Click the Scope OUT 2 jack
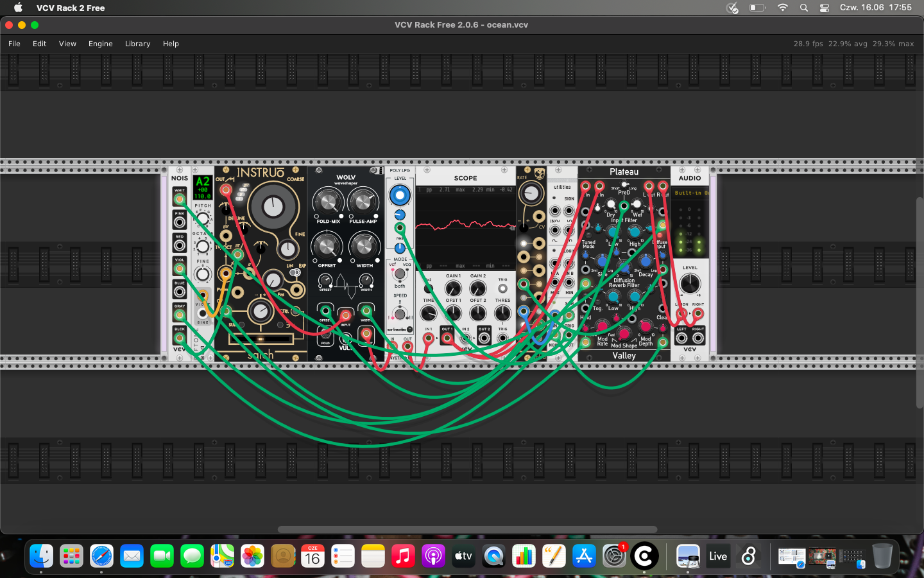 pyautogui.click(x=484, y=338)
